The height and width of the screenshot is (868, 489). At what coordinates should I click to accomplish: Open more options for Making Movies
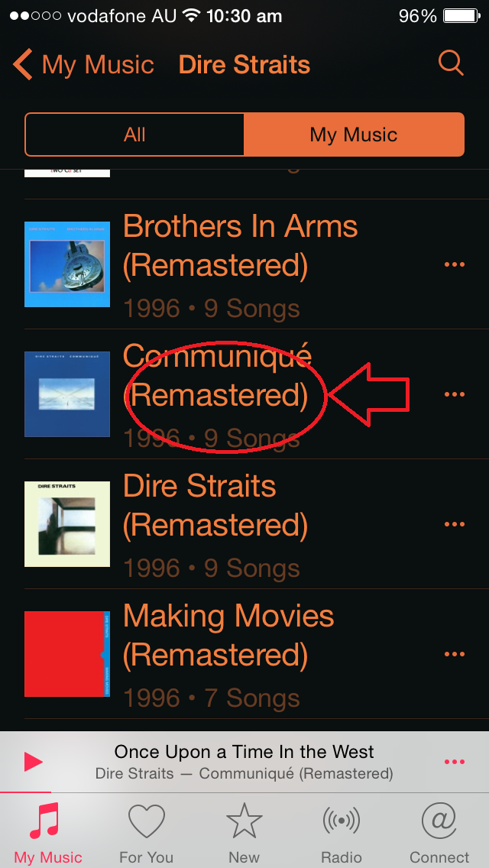tap(454, 654)
